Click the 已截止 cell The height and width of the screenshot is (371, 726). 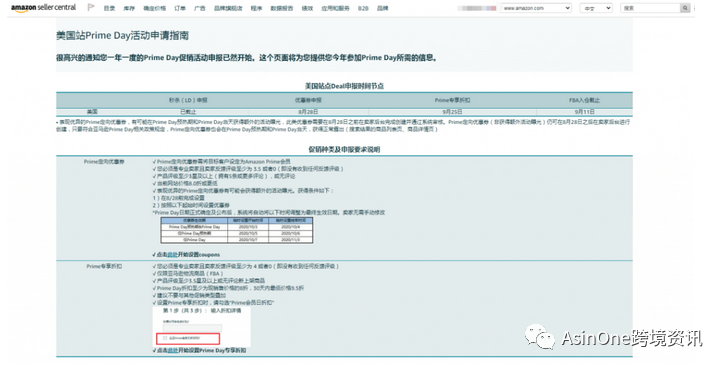coord(188,112)
